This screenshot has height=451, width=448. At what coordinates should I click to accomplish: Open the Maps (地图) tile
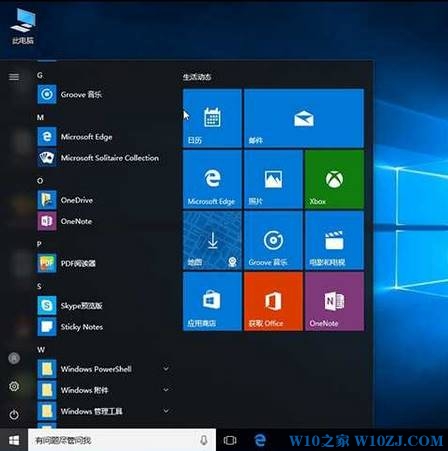[212, 240]
